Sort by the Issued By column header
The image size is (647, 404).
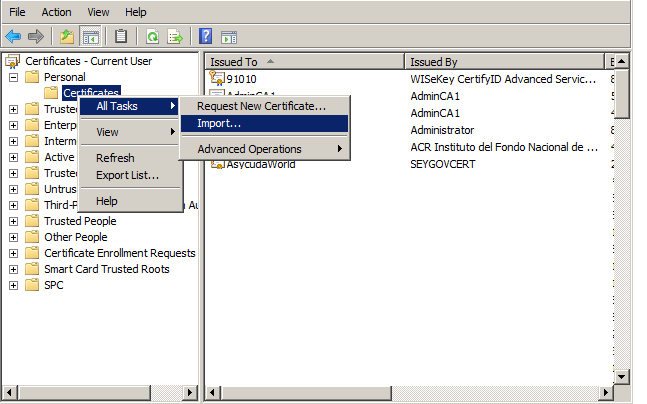[x=500, y=62]
